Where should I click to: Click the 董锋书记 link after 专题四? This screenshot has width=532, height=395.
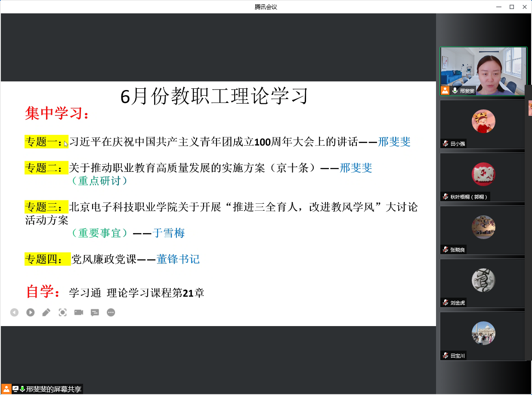tap(178, 259)
